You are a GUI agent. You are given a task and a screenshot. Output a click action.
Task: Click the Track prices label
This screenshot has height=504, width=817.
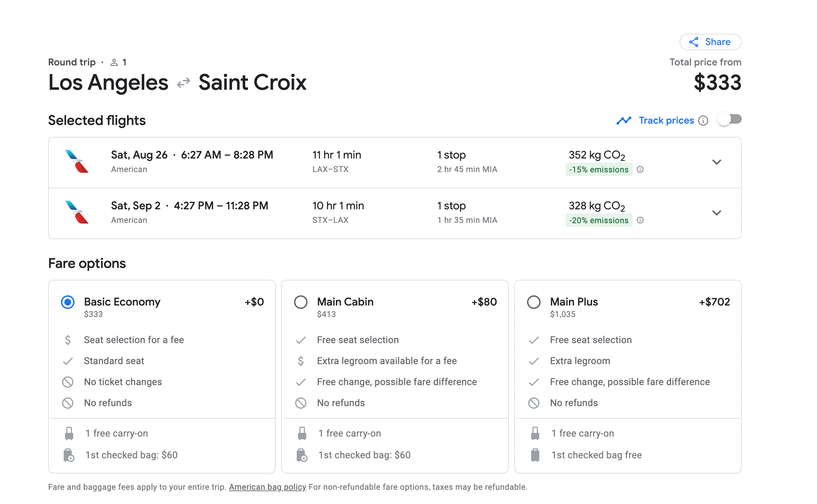666,121
